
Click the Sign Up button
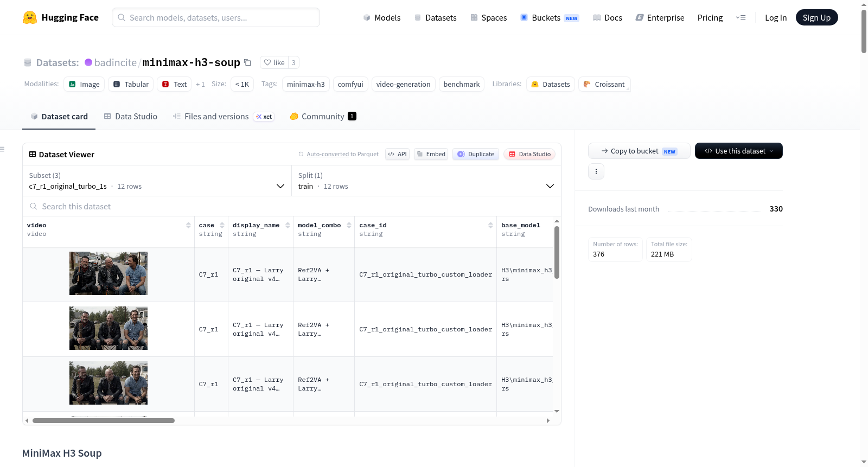[817, 17]
